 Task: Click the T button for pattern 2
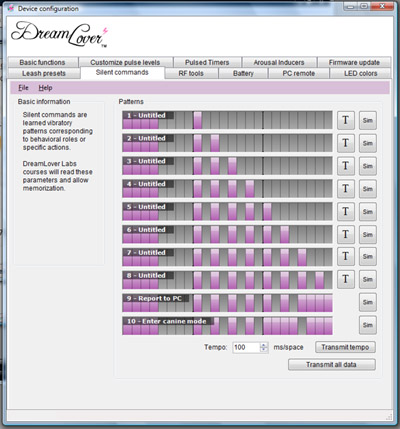pos(346,143)
